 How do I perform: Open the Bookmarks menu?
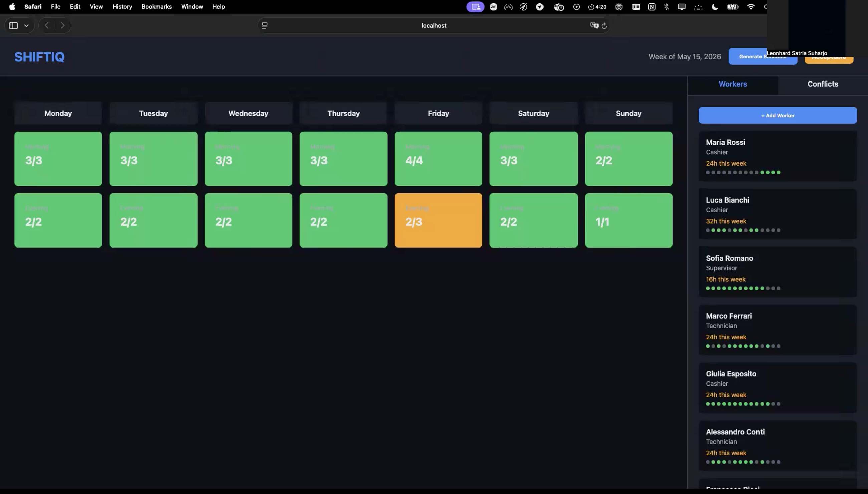point(156,6)
